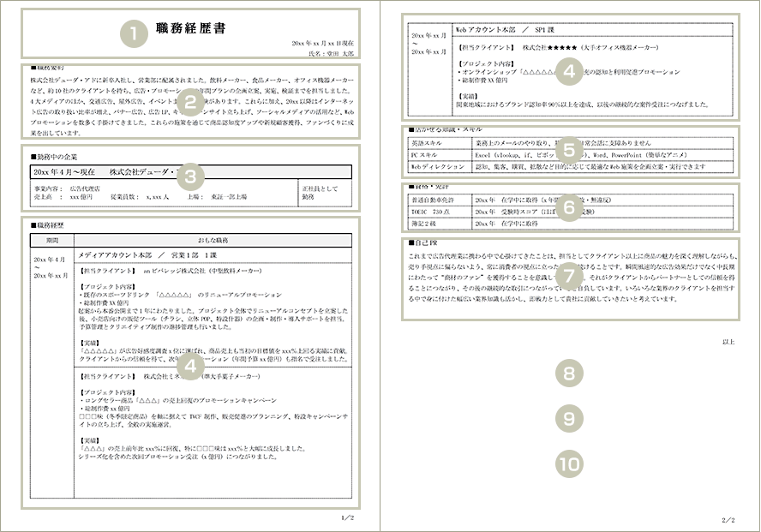Select the 上場： 東証一部上場 entry
Image resolution: width=761 pixels, height=532 pixels.
click(217, 197)
